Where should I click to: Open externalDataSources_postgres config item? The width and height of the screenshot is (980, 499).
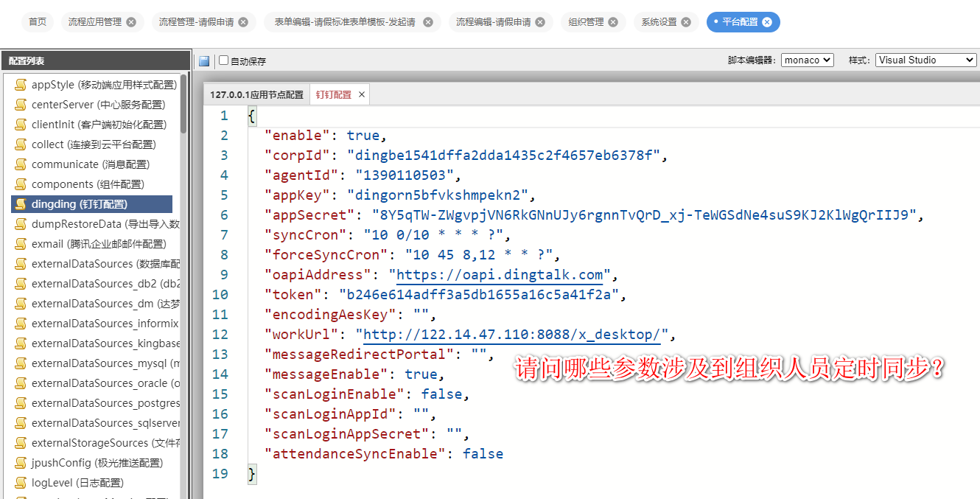pyautogui.click(x=105, y=403)
